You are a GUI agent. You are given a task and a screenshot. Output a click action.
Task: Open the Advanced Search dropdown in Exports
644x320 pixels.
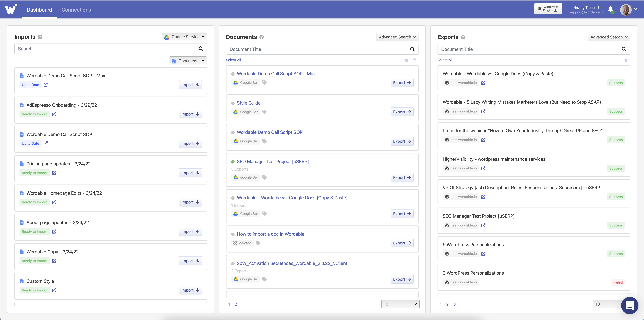[x=609, y=37]
